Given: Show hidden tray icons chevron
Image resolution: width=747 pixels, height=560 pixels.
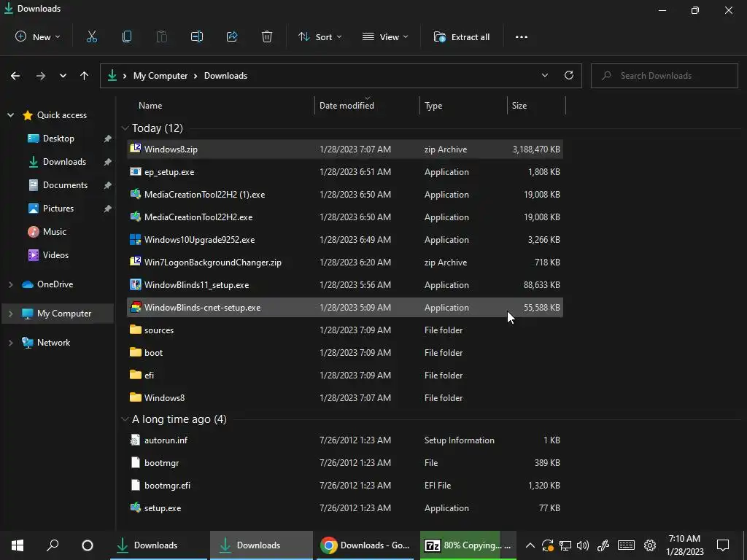Looking at the screenshot, I should [x=530, y=545].
